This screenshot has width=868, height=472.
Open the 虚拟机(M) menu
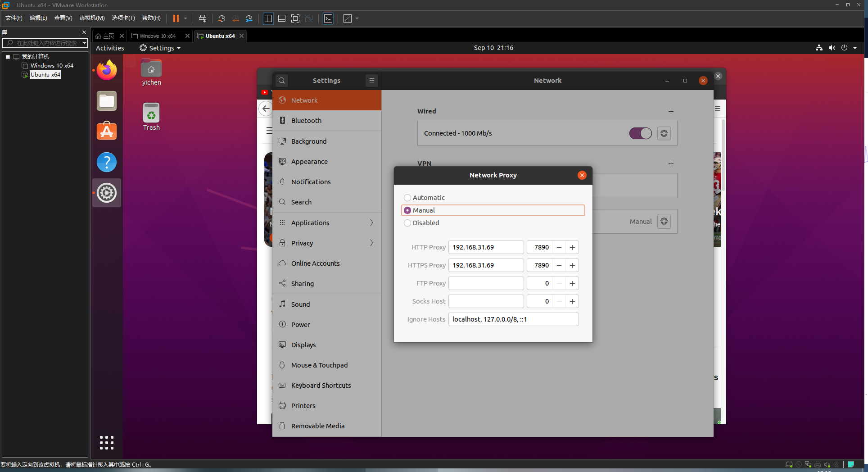pos(91,18)
